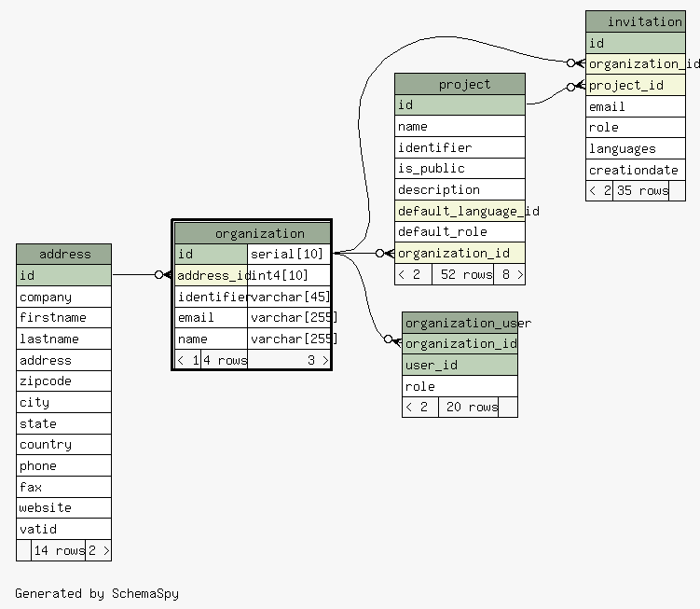The height and width of the screenshot is (609, 700).
Task: Click the address_id column in organization
Action: click(212, 275)
